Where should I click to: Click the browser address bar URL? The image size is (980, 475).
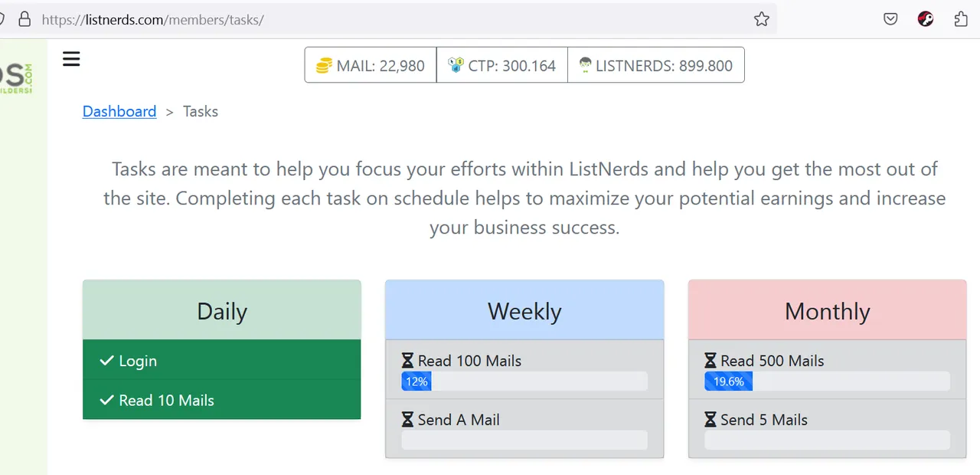tap(153, 19)
